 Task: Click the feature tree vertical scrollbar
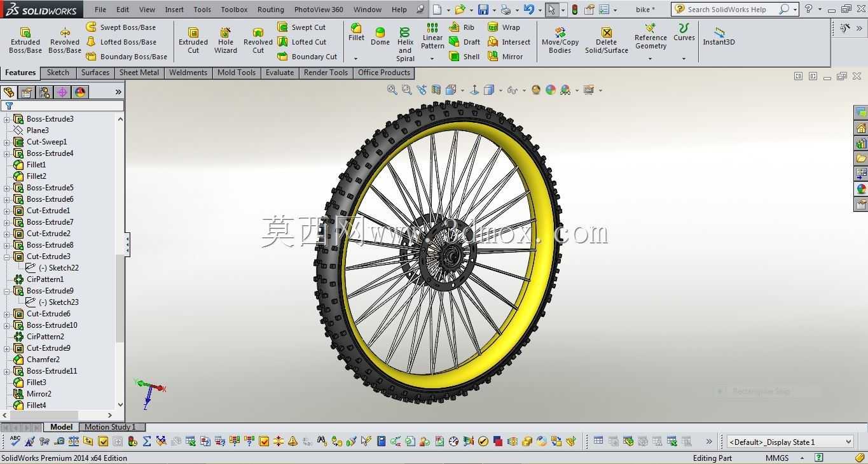point(120,262)
